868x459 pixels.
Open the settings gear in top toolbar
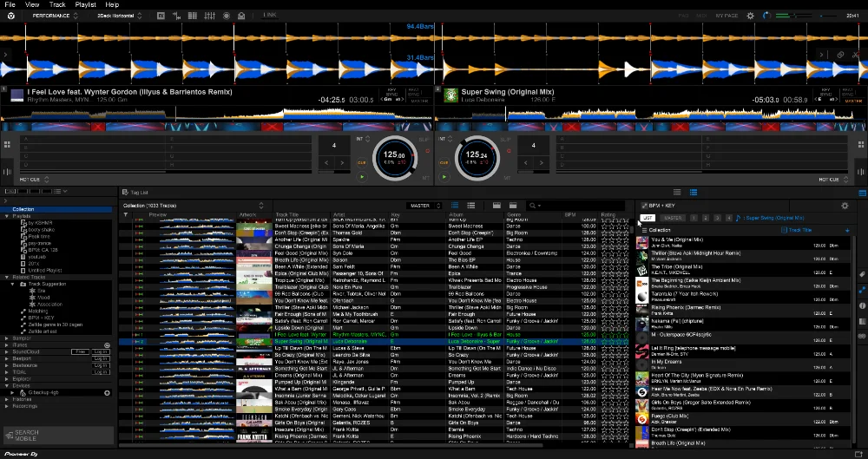[751, 16]
